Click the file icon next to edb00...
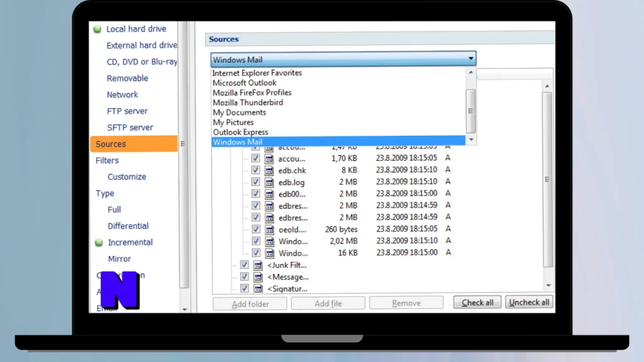This screenshot has height=362, width=644. (269, 194)
